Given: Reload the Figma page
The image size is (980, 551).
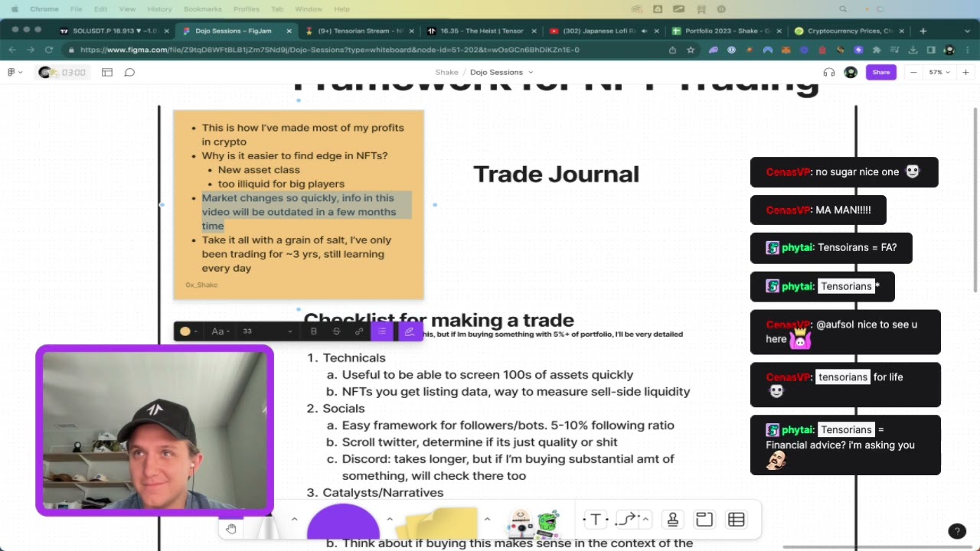Looking at the screenshot, I should (49, 50).
